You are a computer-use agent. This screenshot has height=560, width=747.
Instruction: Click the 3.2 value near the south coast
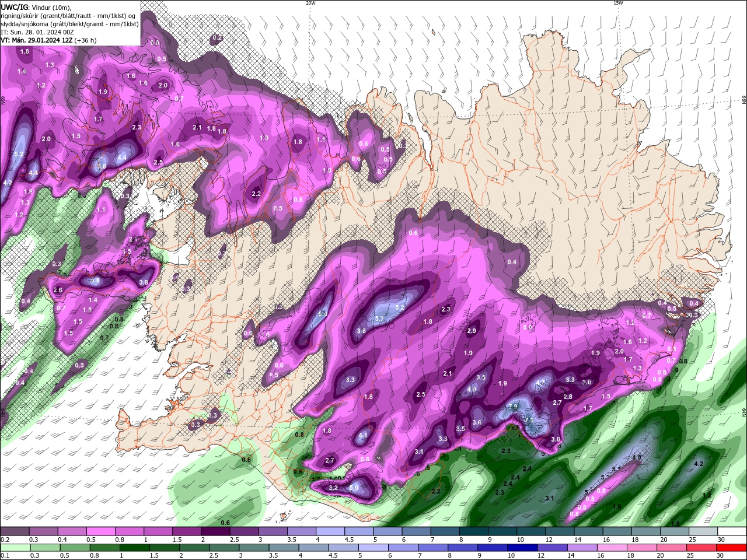coord(333,488)
